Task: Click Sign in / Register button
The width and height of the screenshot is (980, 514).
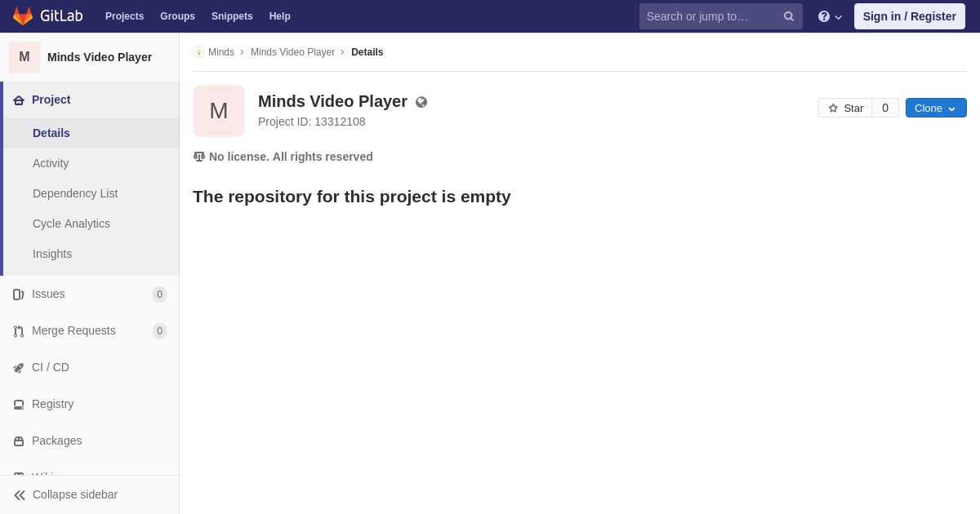Action: 910,16
